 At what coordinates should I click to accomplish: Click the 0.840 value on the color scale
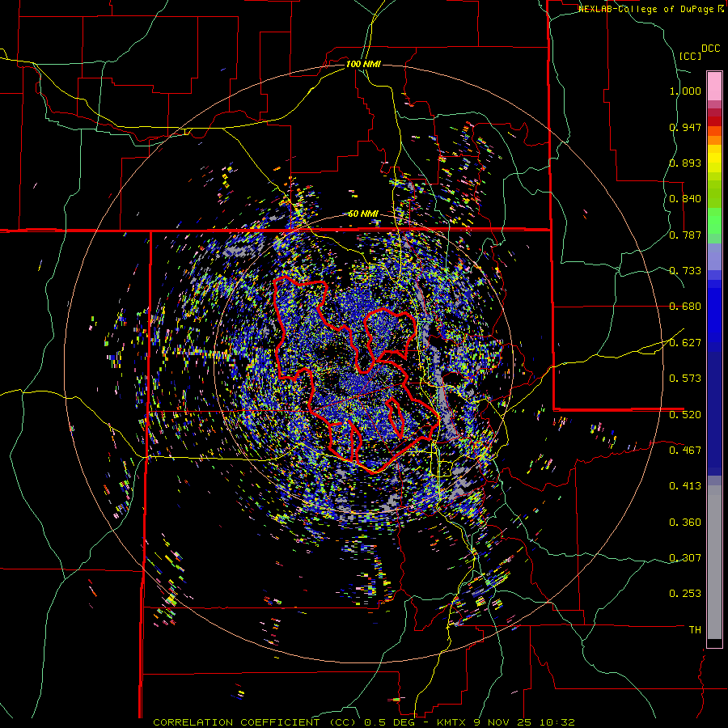click(685, 199)
